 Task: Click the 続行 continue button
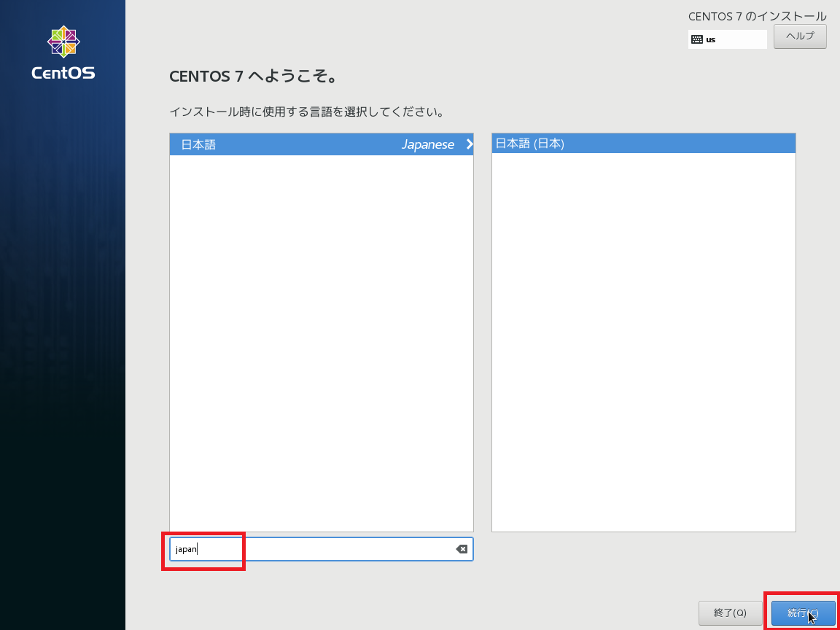click(803, 612)
